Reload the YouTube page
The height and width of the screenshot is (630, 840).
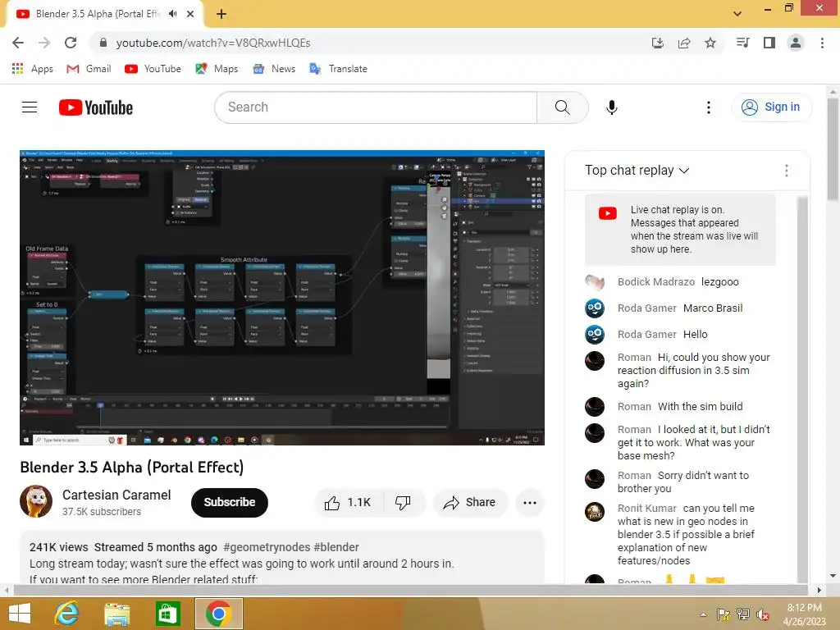click(71, 43)
